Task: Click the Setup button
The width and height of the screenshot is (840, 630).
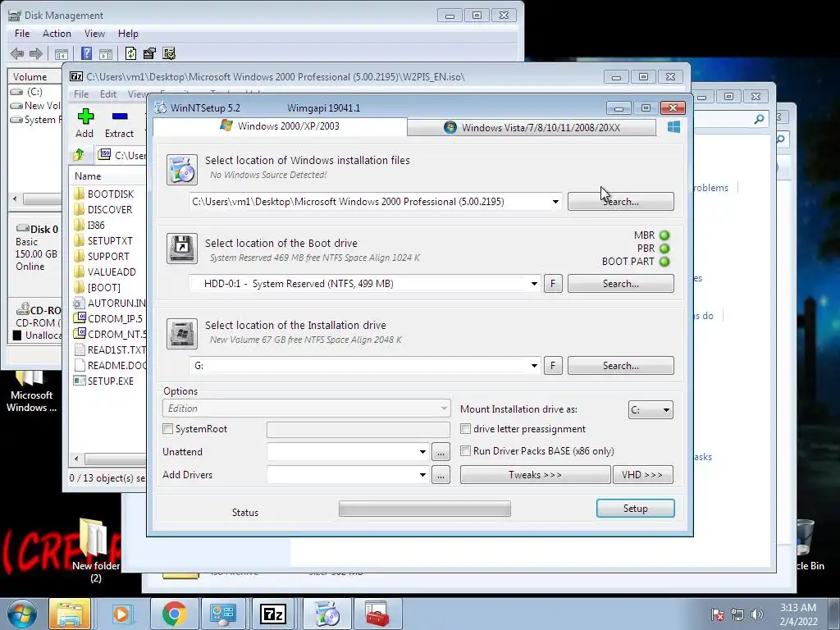Action: click(636, 509)
